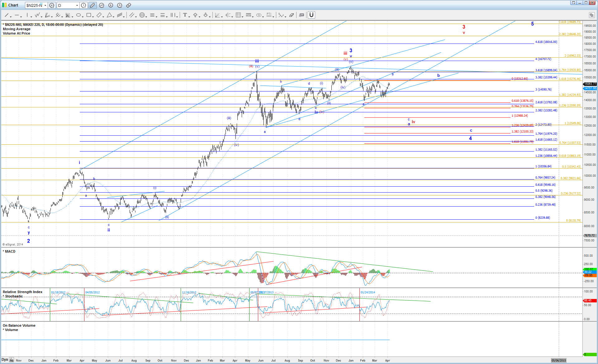Click the comment bubble icon
Image resolution: width=598 pixels, height=364 pixels.
point(301,15)
